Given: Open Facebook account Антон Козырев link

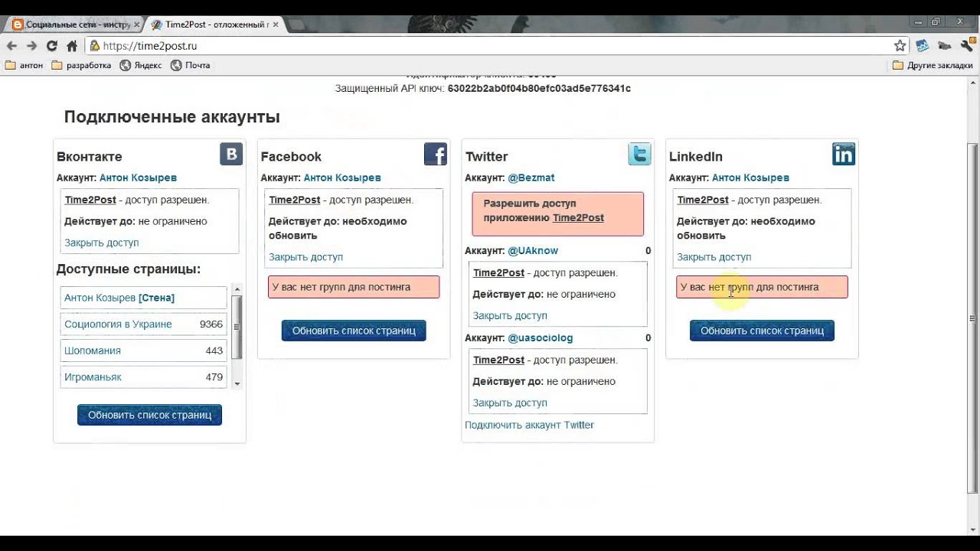Looking at the screenshot, I should pyautogui.click(x=342, y=178).
